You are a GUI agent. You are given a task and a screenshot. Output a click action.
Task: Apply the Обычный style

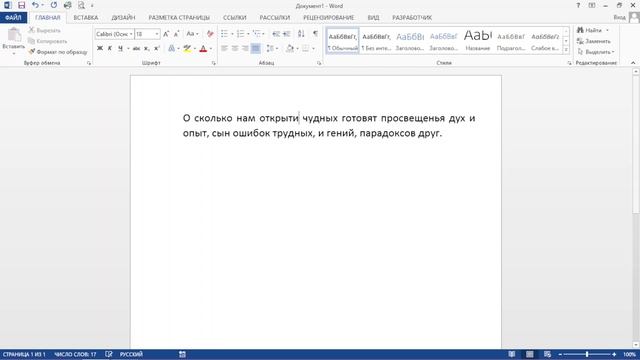tap(343, 41)
